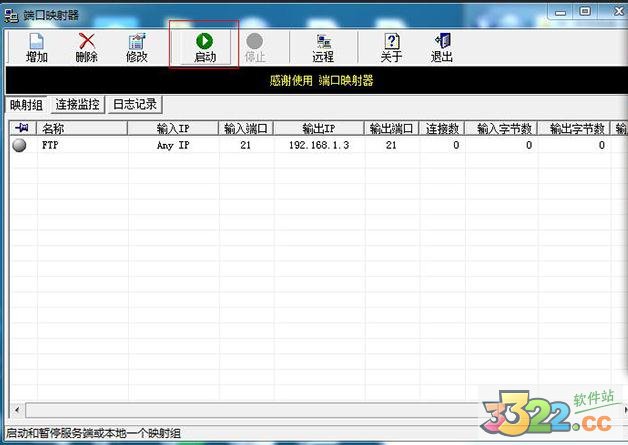Click the 输入字节数 column header
Image resolution: width=628 pixels, height=445 pixels.
click(501, 128)
